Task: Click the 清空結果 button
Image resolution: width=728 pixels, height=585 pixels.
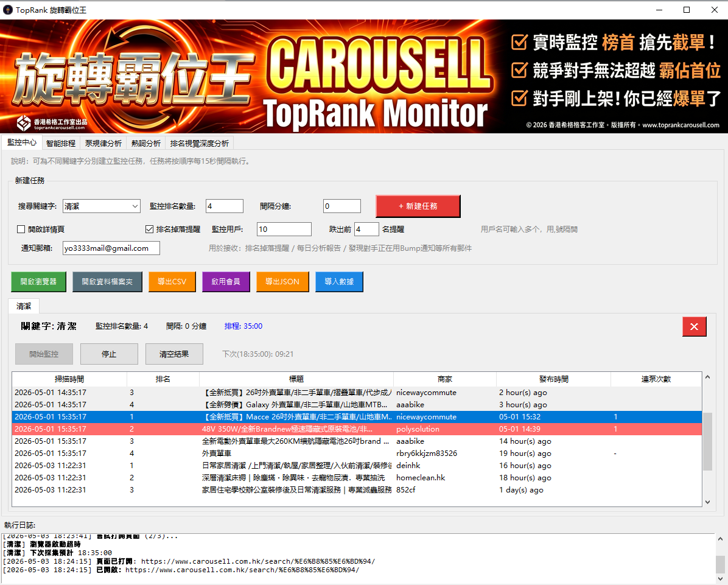Action: pyautogui.click(x=174, y=354)
